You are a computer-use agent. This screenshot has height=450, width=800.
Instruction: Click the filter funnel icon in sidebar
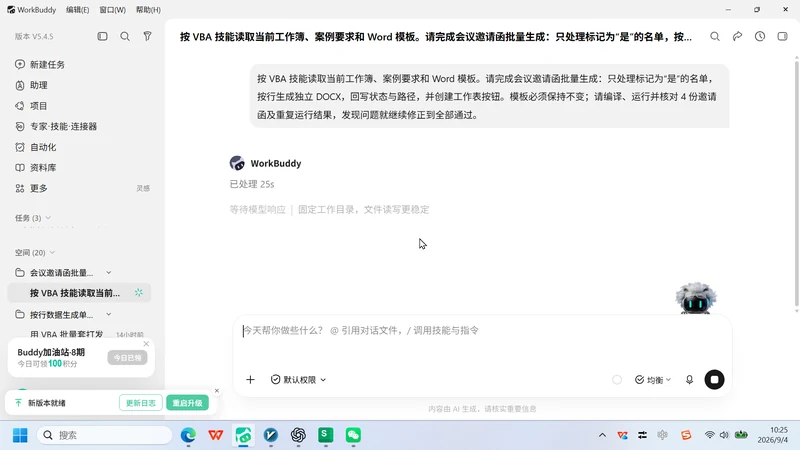pyautogui.click(x=147, y=36)
